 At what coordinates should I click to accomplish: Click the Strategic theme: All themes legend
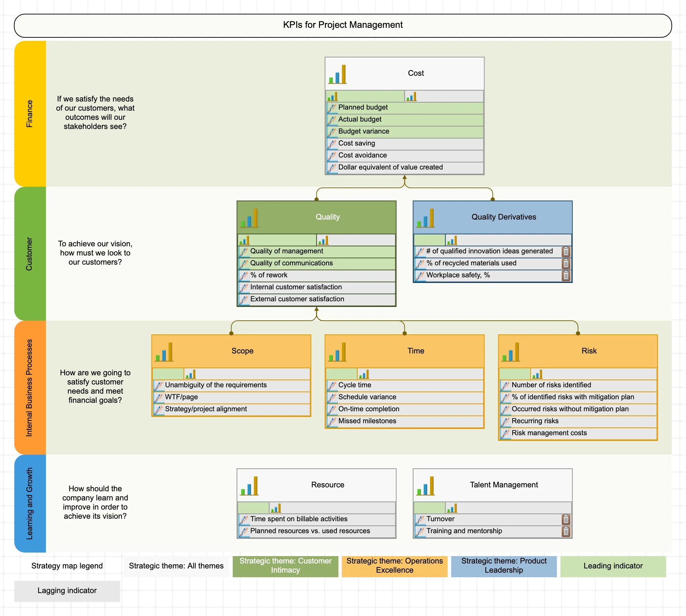tap(176, 566)
